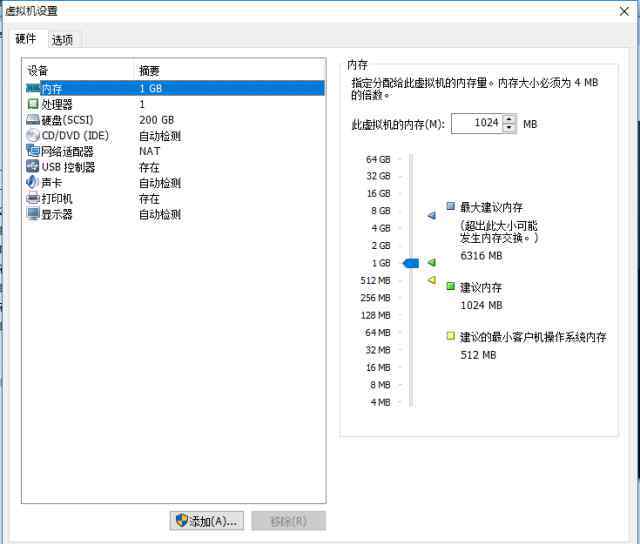Viewport: 640px width, 544px height.
Task: Click the 16 MB slider scale label
Action: point(378,368)
